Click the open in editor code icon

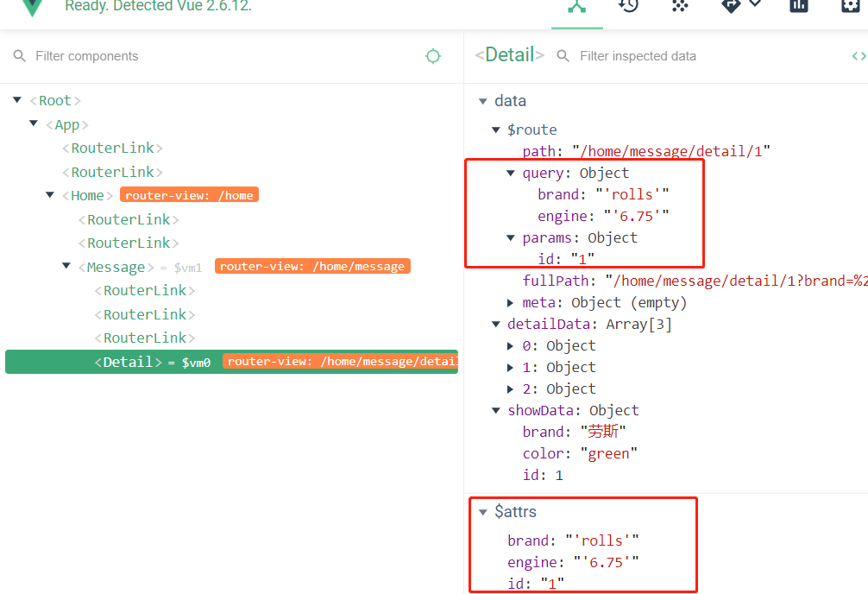[859, 56]
